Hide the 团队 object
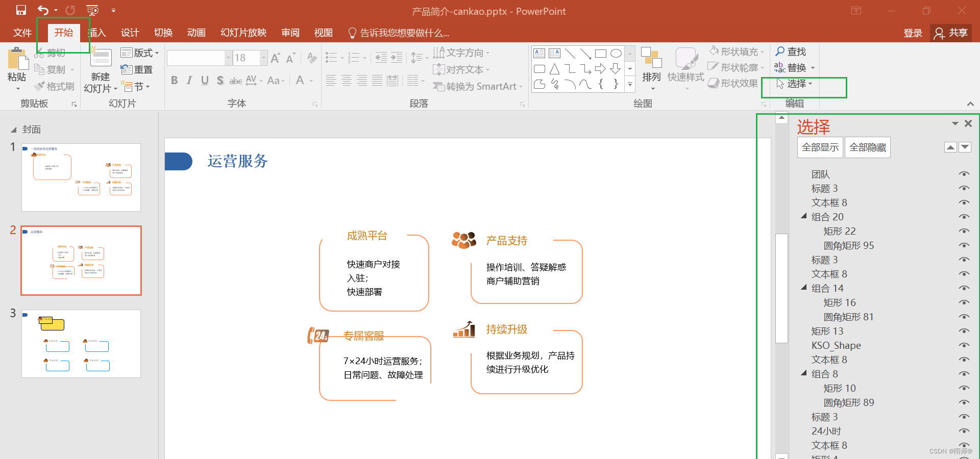Screen dimensions: 980x459 (964, 174)
